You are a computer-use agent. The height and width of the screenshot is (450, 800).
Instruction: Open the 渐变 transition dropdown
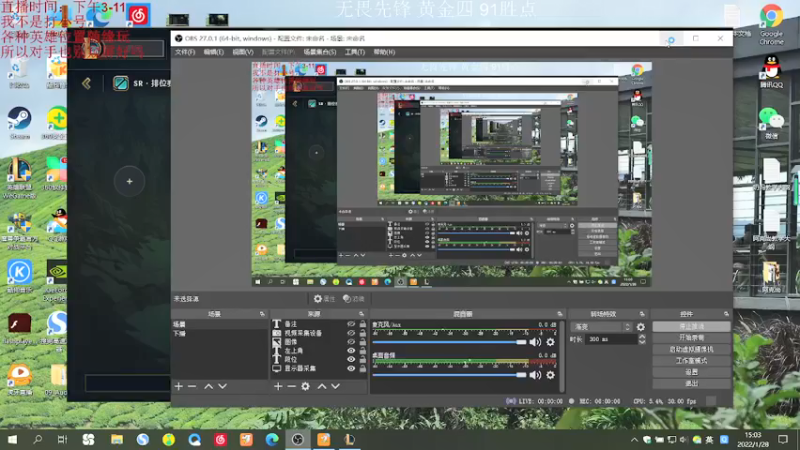coord(602,327)
